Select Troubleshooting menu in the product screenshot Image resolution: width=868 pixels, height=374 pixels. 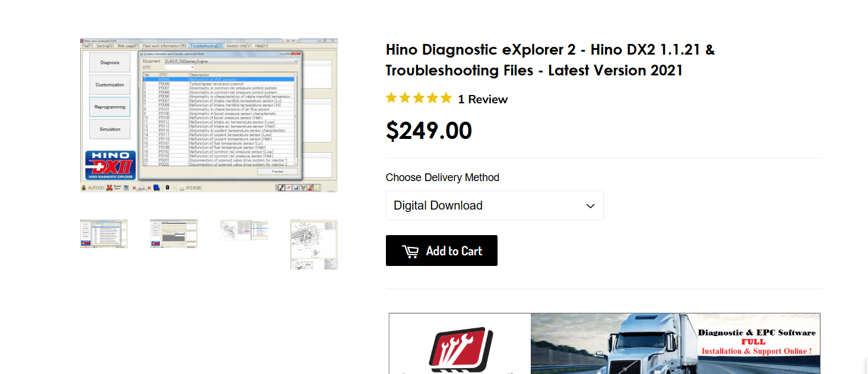[207, 46]
